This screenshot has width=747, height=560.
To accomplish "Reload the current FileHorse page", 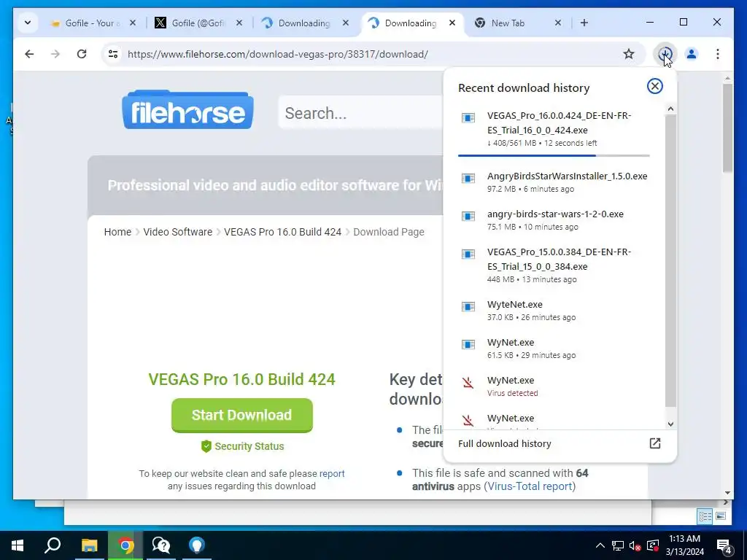I will [x=82, y=54].
